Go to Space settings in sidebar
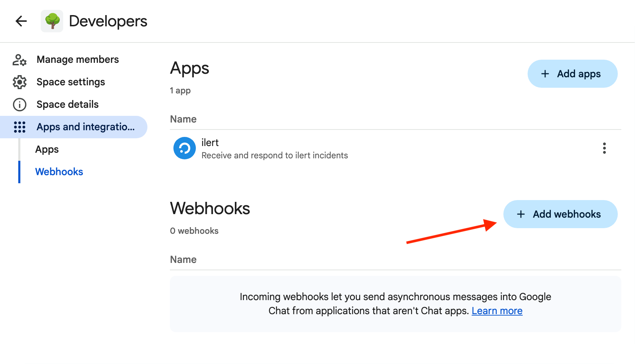 [71, 82]
